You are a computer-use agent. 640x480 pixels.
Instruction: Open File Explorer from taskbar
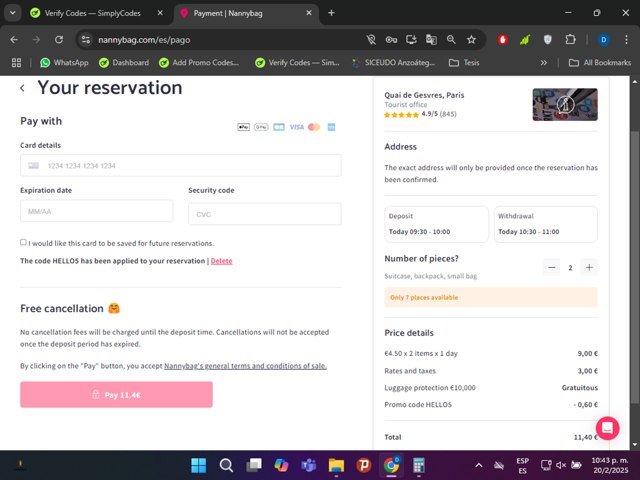[336, 465]
